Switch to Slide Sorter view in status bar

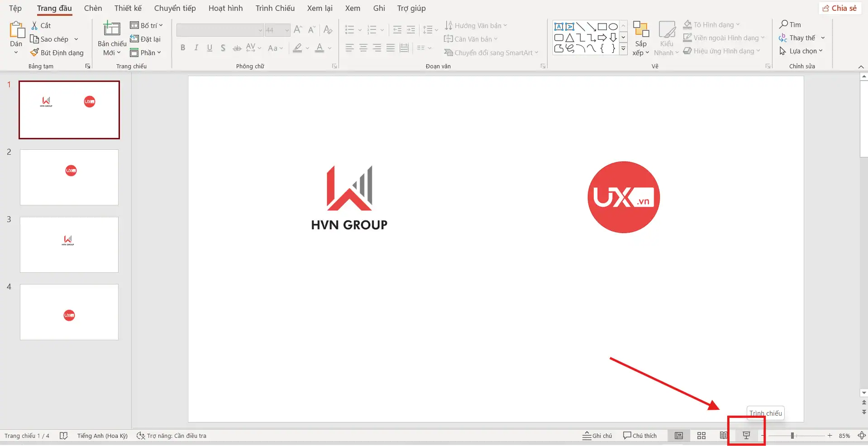pos(701,436)
